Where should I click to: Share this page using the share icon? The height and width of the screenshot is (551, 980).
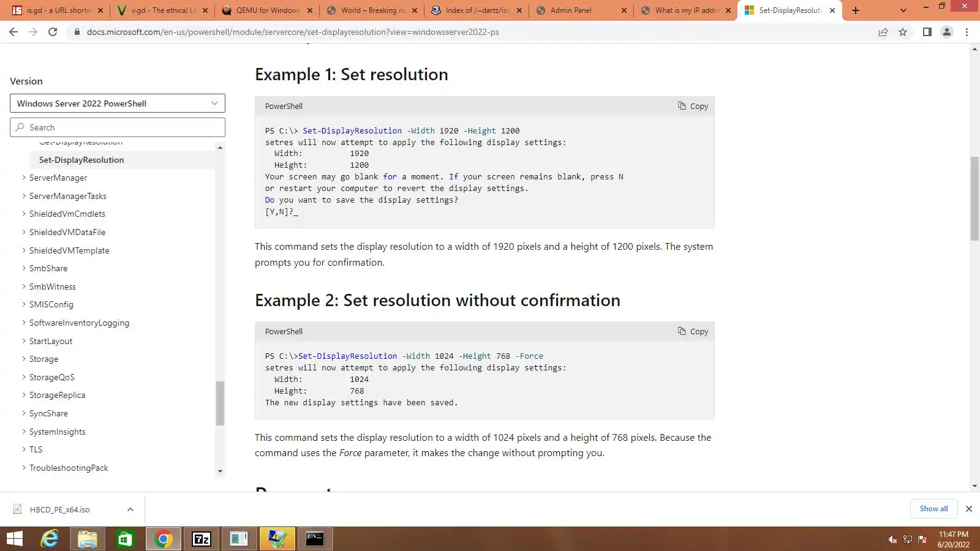coord(883,32)
